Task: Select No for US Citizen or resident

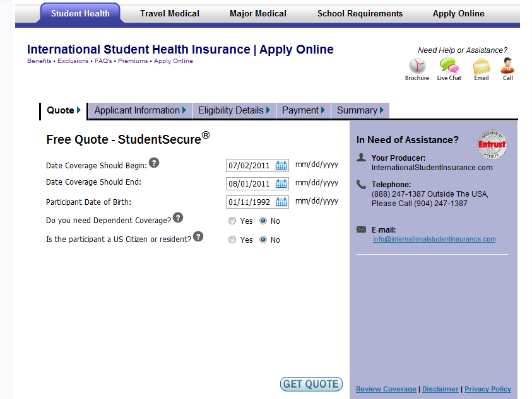Action: (x=263, y=240)
